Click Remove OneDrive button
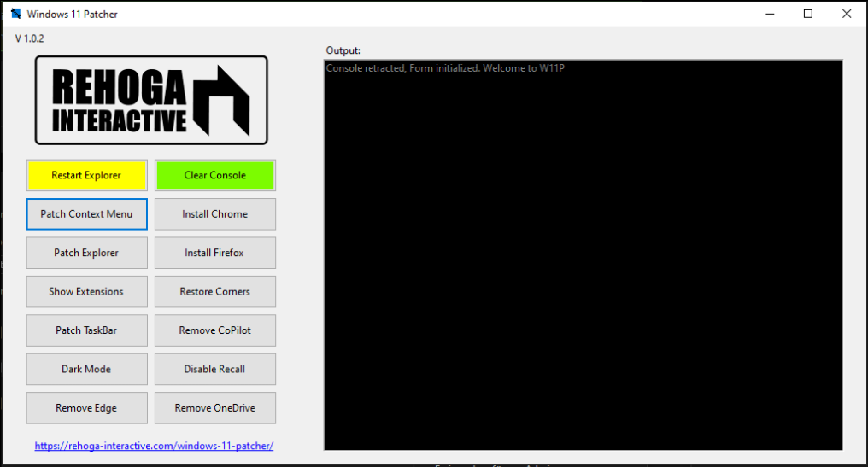Viewport: 868px width, 467px height. tap(214, 408)
